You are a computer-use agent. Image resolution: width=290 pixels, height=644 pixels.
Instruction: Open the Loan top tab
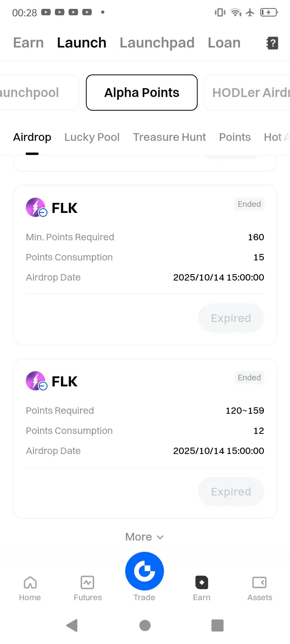[224, 43]
